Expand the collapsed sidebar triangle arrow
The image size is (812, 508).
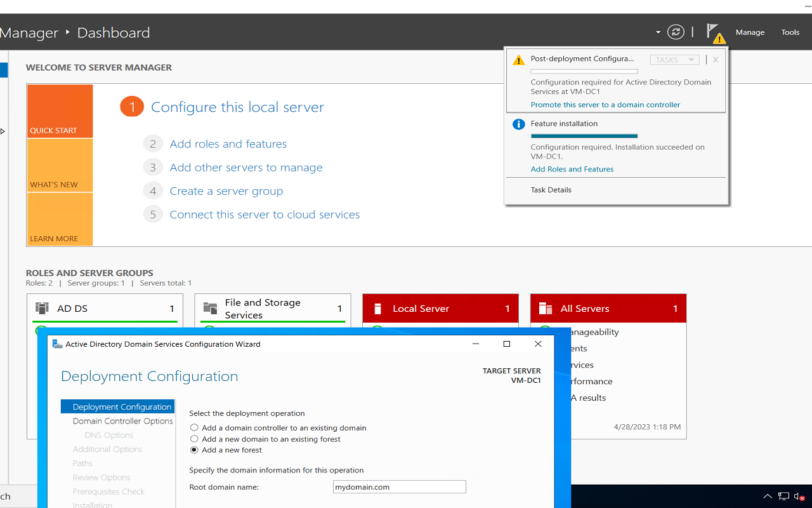click(x=3, y=131)
